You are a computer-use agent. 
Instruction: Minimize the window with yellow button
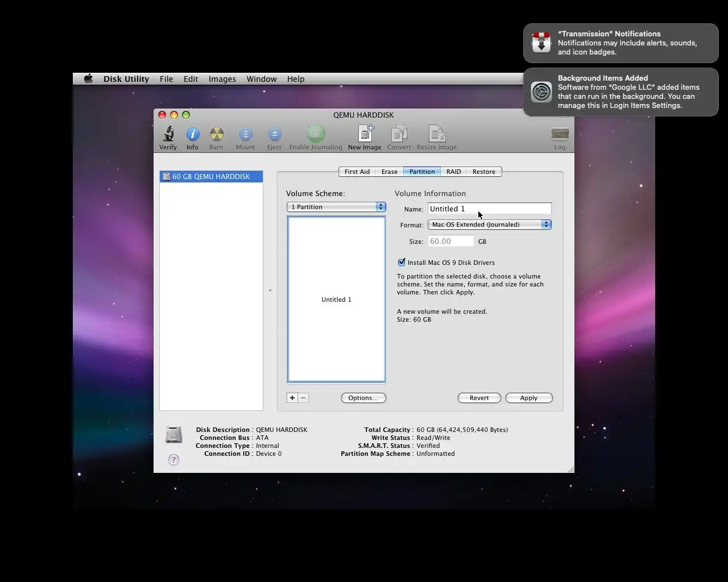(x=174, y=115)
